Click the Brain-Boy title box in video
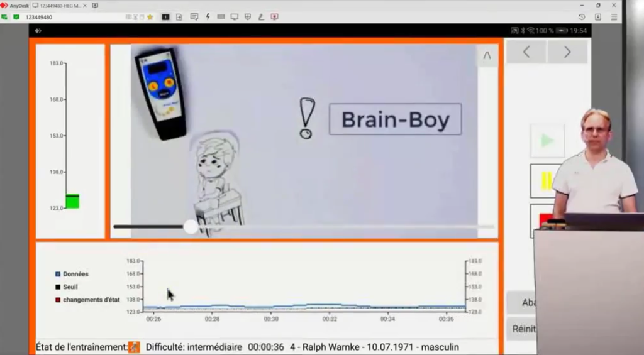 tap(395, 119)
